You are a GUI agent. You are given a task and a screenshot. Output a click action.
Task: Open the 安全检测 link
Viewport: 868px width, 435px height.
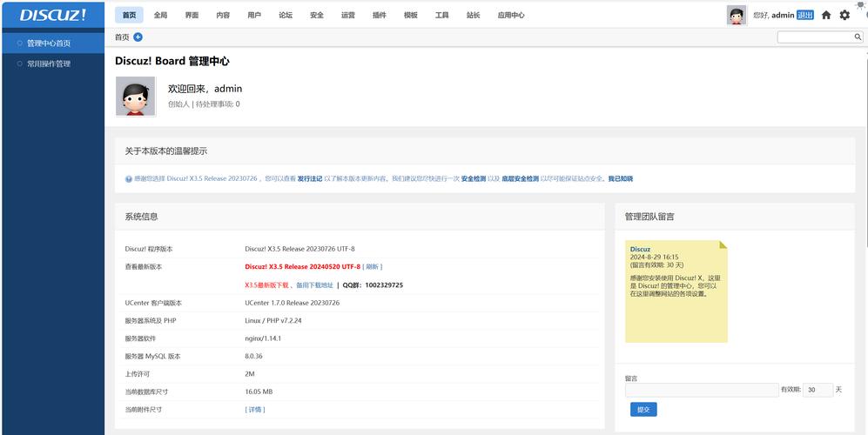474,178
